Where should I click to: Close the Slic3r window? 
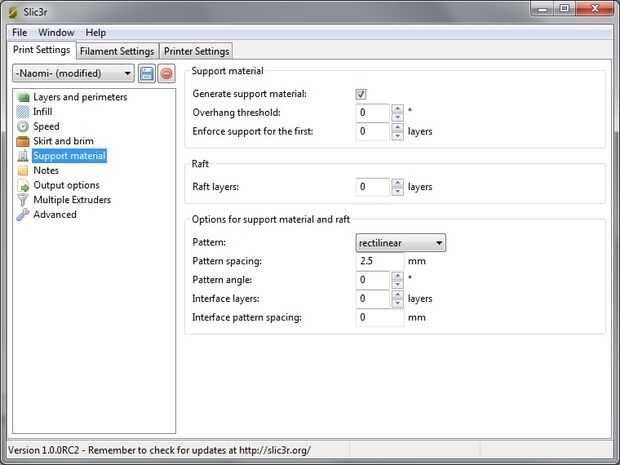pyautogui.click(x=595, y=9)
